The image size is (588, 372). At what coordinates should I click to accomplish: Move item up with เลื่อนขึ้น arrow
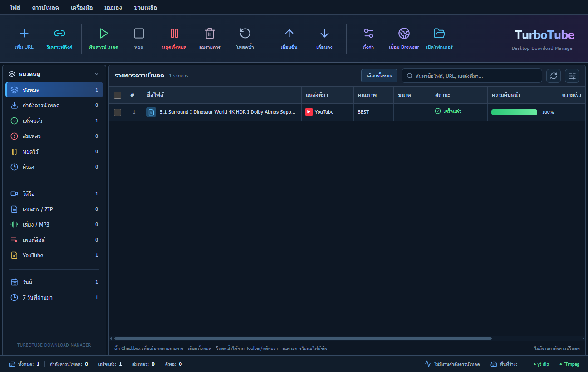coord(289,33)
